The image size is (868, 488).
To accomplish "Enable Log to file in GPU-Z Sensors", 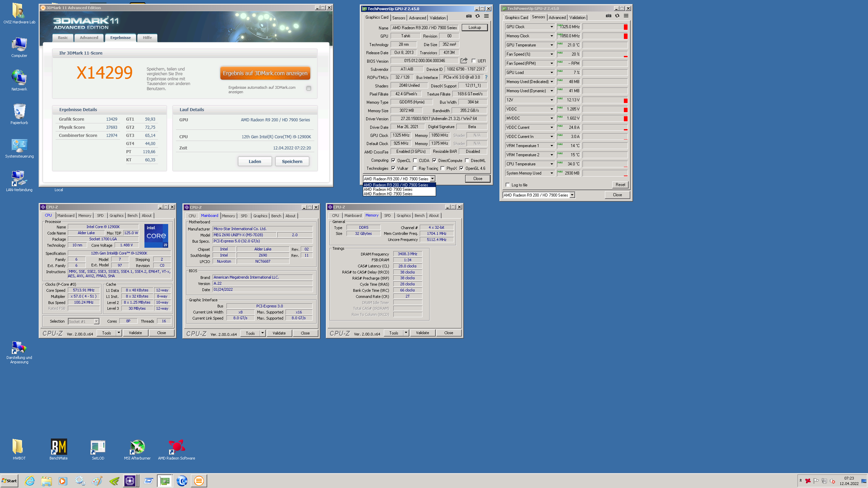I will click(x=508, y=185).
